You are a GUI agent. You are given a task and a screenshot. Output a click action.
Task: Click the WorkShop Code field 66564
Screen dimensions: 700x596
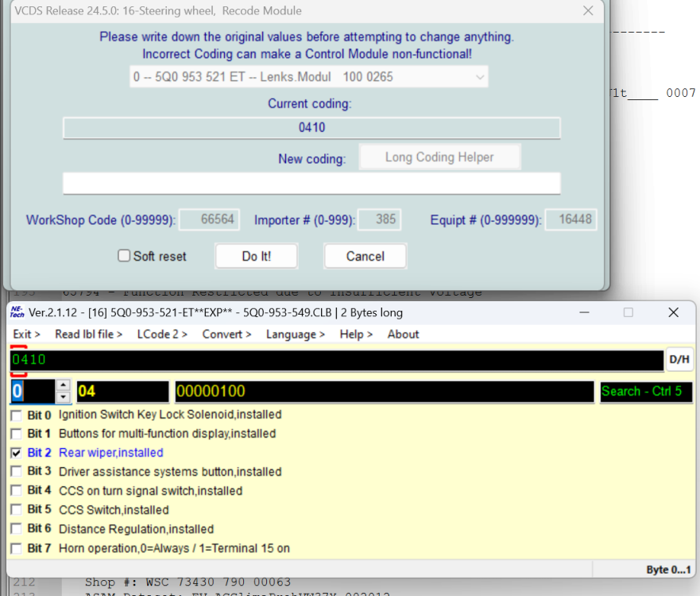click(210, 219)
